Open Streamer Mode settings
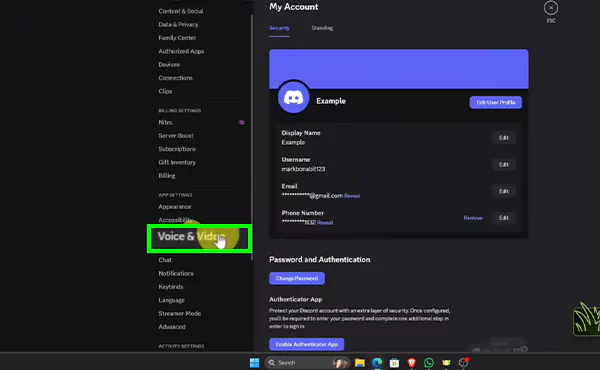 pos(180,314)
